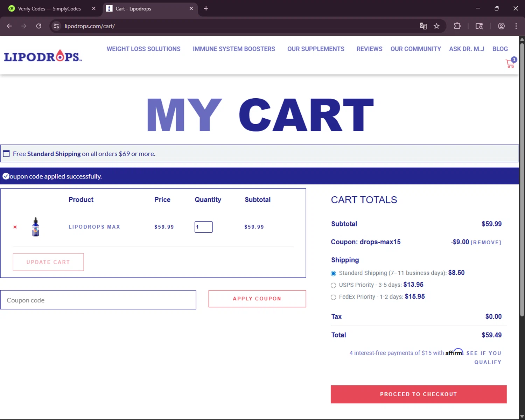525x420 pixels.
Task: Click the coupon code applied successfully message
Action: (55, 176)
